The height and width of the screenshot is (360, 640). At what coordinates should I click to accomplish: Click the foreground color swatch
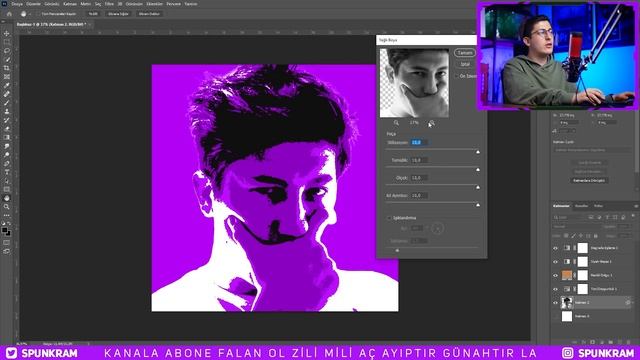(x=4, y=231)
